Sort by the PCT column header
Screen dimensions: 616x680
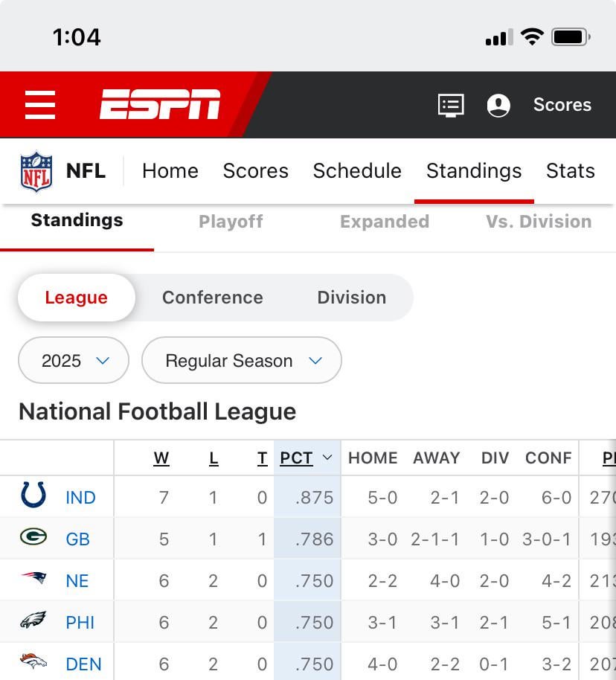point(297,458)
